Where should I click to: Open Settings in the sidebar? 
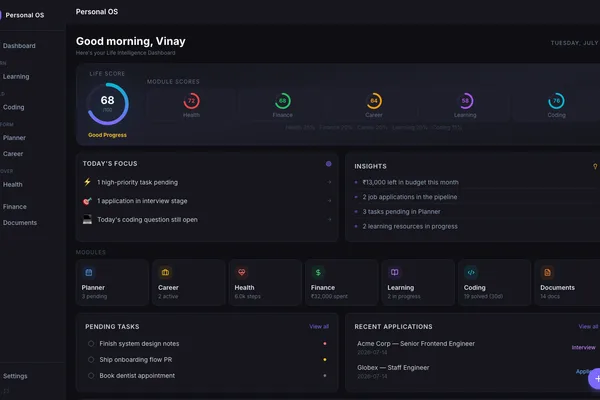[x=15, y=376]
